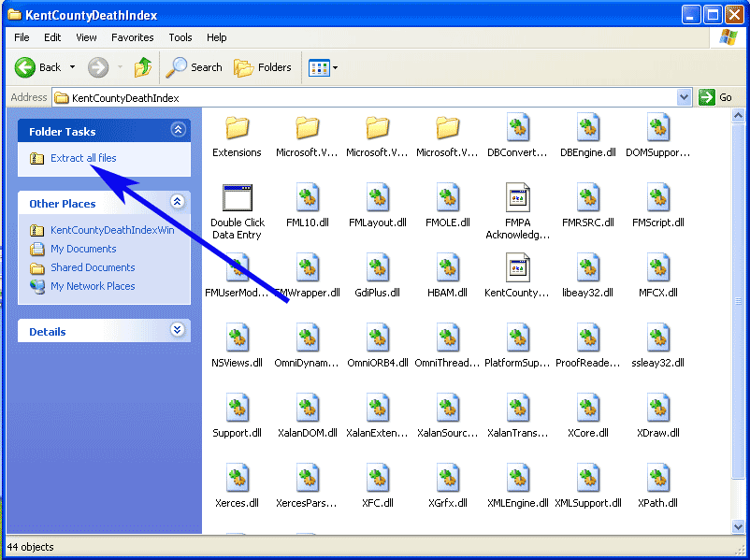Image resolution: width=750 pixels, height=560 pixels.
Task: Open My Network Places link
Action: (x=93, y=286)
